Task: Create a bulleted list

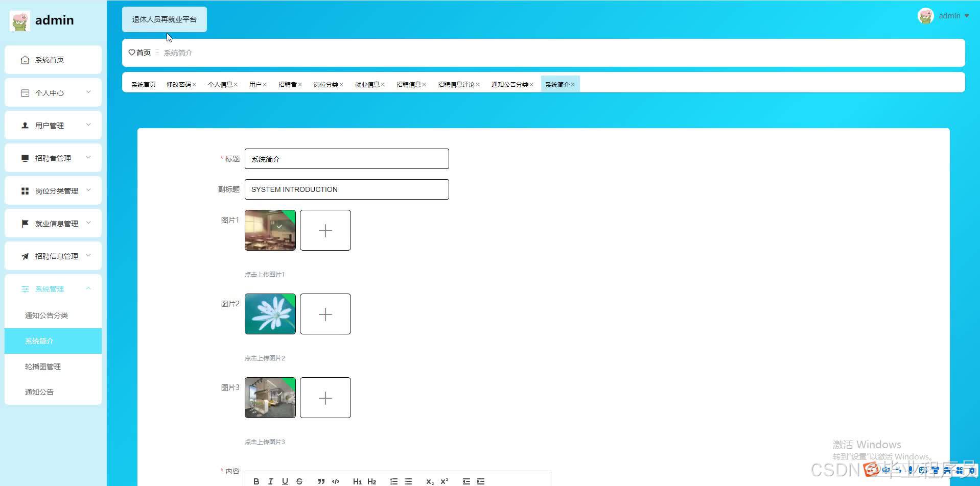Action: [x=408, y=481]
